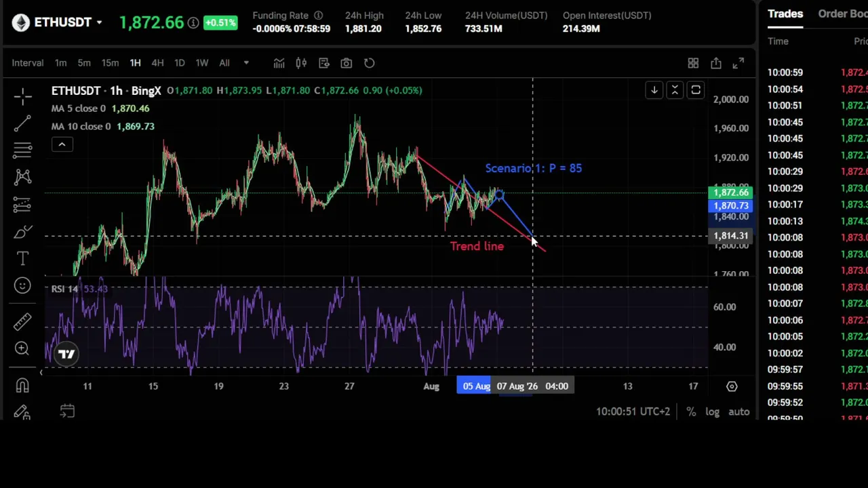Click the info icon next to price
868x488 pixels.
pos(193,23)
